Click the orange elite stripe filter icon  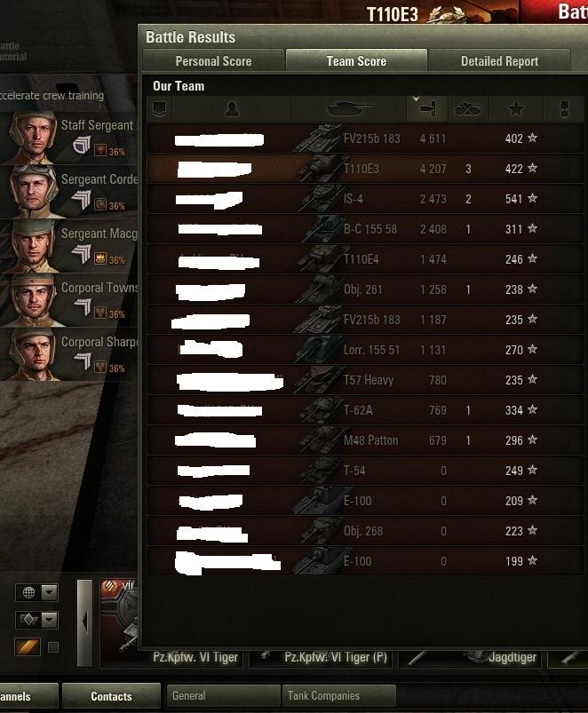28,646
